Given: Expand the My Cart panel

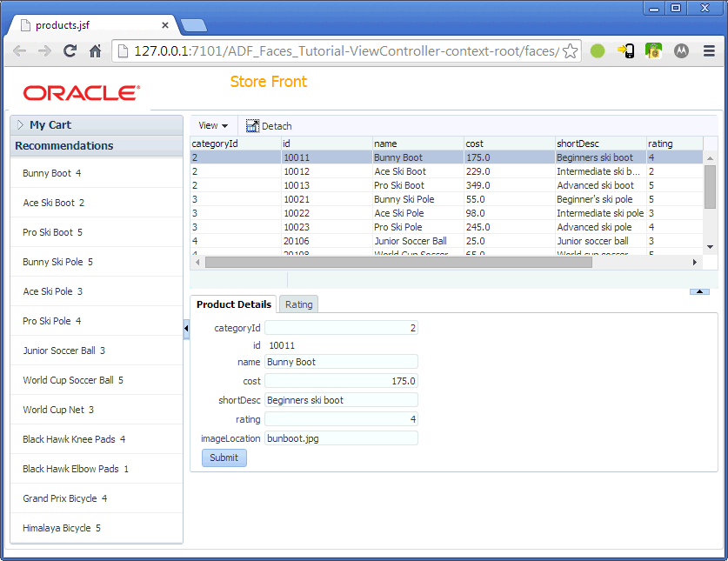Looking at the screenshot, I should (x=20, y=125).
